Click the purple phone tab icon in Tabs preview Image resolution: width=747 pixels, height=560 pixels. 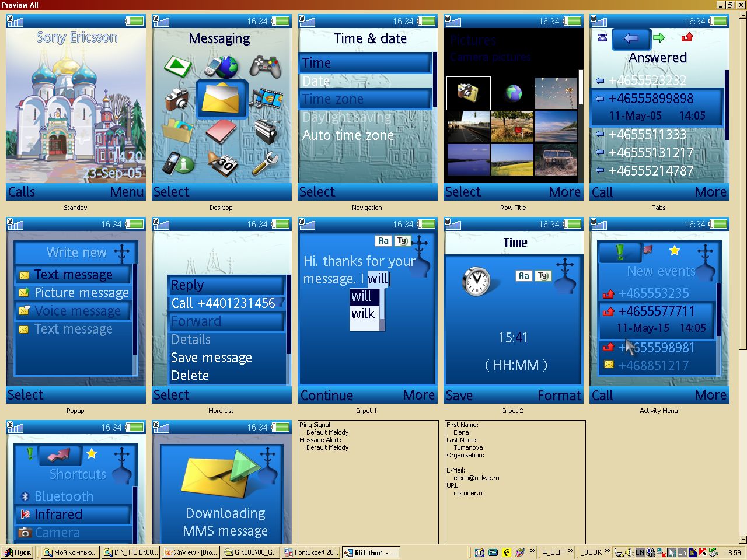point(603,38)
